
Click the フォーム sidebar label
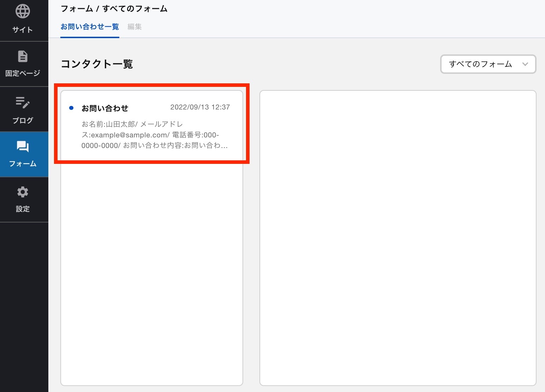click(23, 164)
